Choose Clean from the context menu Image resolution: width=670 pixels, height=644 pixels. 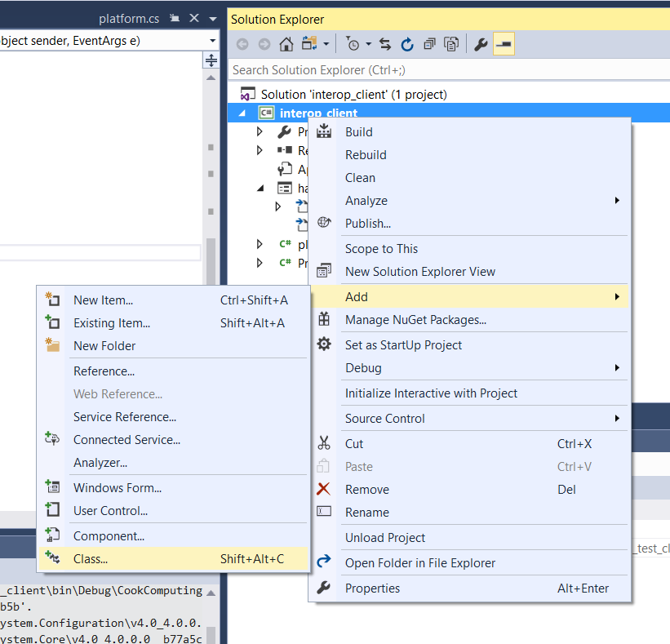(469, 178)
